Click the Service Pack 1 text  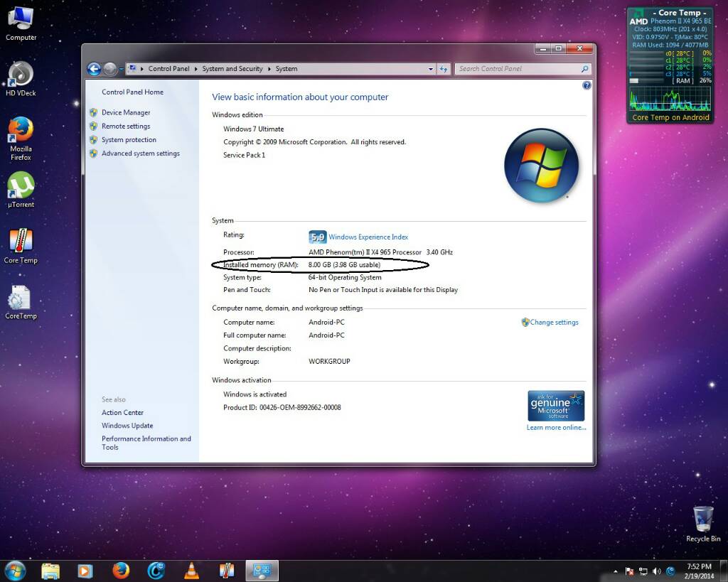tap(245, 155)
